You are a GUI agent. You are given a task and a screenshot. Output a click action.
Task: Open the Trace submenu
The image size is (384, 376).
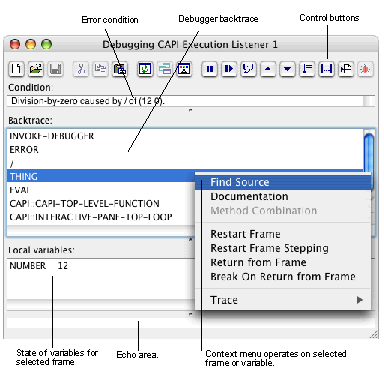[283, 300]
